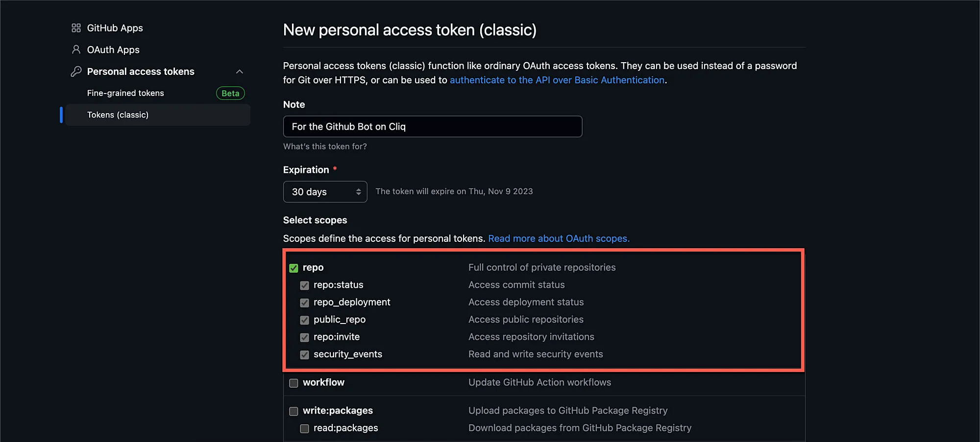Follow the Basic Authentication API link
980x442 pixels.
point(557,80)
